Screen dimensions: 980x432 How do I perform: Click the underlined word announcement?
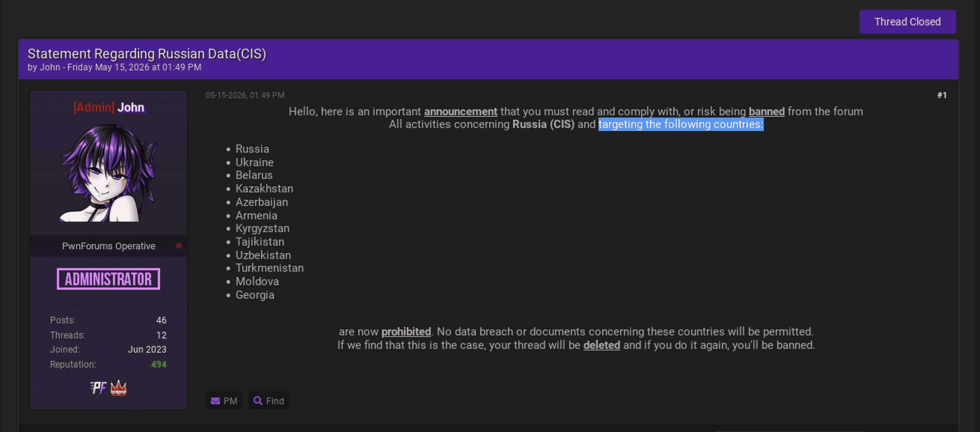point(461,111)
